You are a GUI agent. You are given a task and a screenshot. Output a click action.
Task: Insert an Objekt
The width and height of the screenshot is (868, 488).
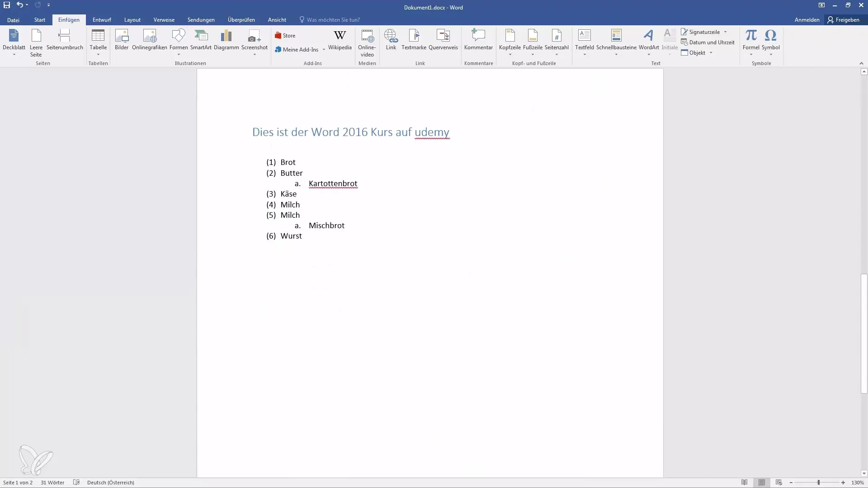click(693, 53)
